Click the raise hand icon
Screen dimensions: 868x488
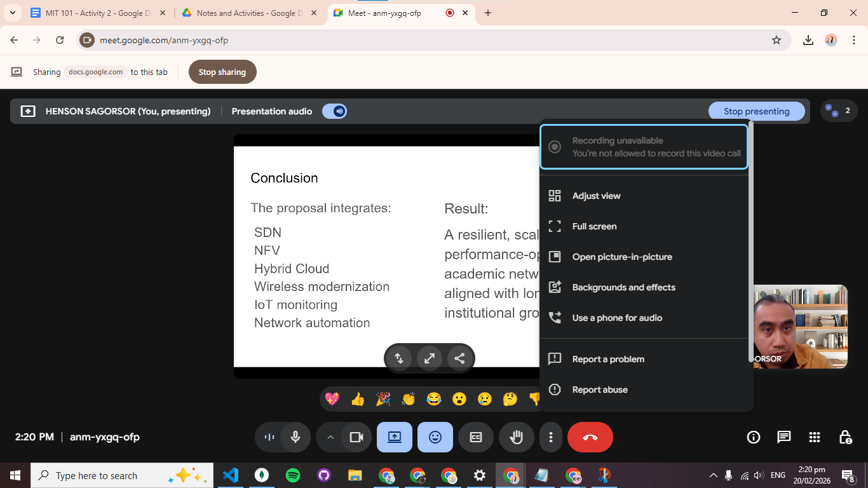pyautogui.click(x=516, y=437)
